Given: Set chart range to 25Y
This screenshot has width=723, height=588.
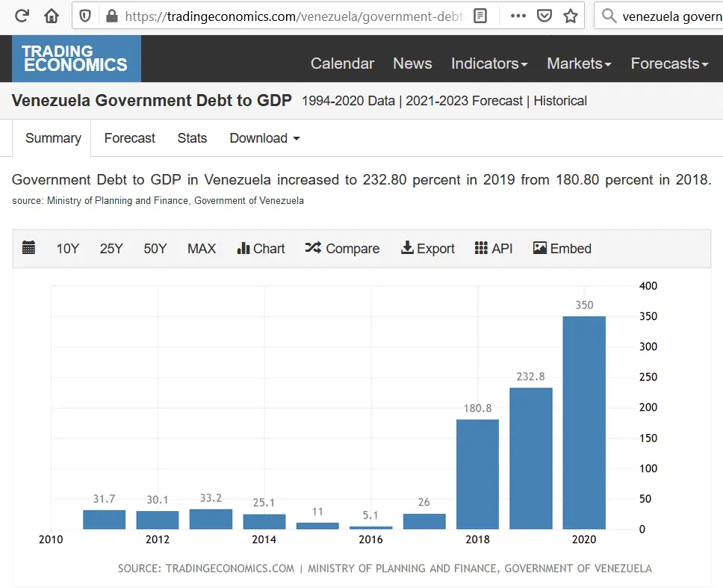Looking at the screenshot, I should point(111,249).
